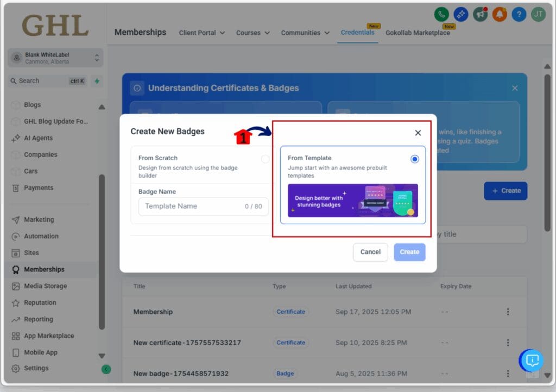Click the stunning badges template banner
The image size is (556, 392).
click(353, 200)
